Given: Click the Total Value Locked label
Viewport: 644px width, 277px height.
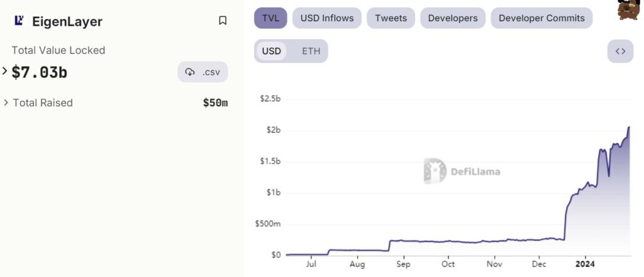Looking at the screenshot, I should click(58, 50).
